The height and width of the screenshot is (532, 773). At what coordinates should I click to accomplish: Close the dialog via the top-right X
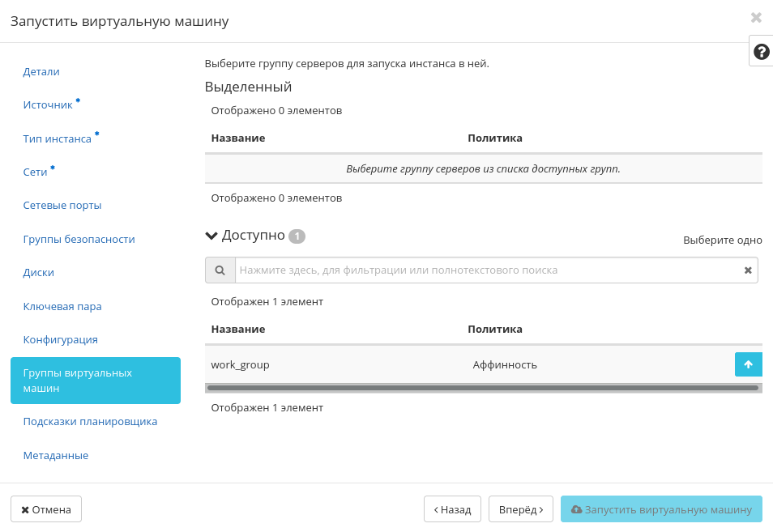pyautogui.click(x=756, y=16)
